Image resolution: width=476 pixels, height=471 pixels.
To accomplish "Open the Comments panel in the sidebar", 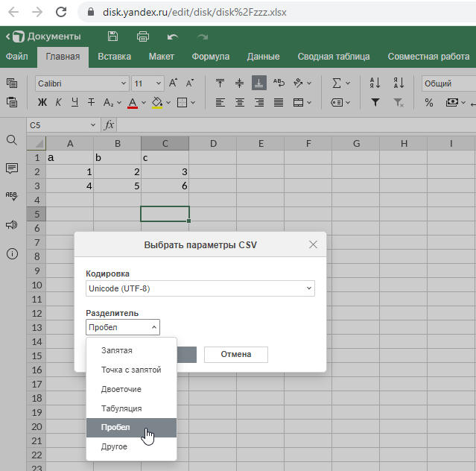I will click(x=12, y=168).
